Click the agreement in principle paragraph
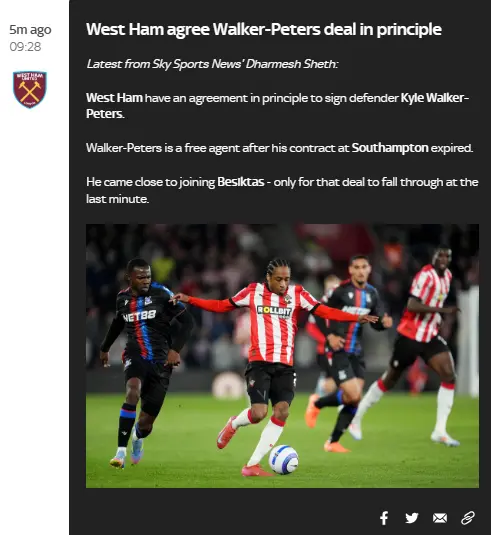Image resolution: width=491 pixels, height=535 pixels. tap(277, 106)
